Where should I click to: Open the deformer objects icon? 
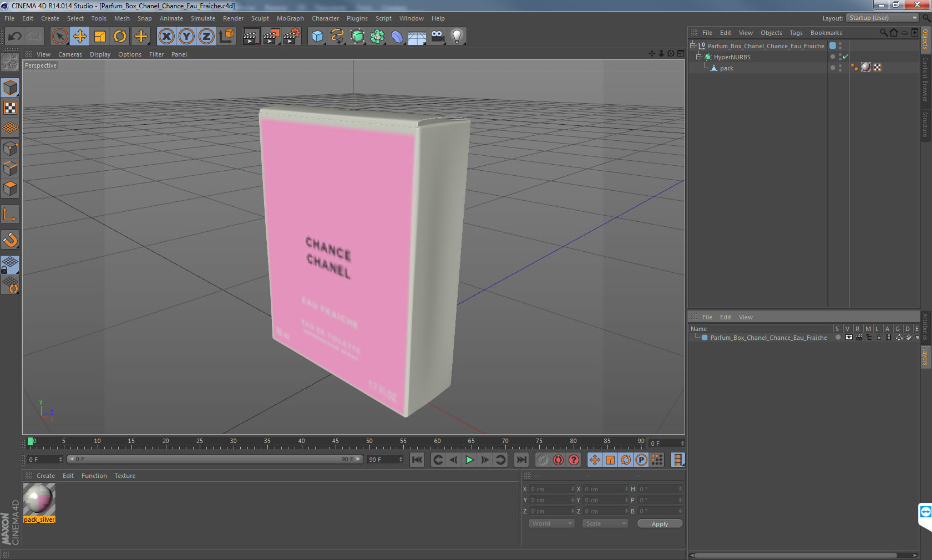pos(397,37)
